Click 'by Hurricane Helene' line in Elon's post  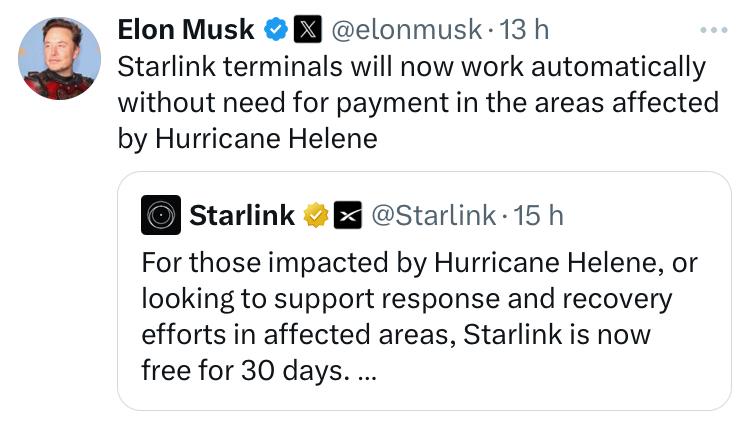click(247, 139)
